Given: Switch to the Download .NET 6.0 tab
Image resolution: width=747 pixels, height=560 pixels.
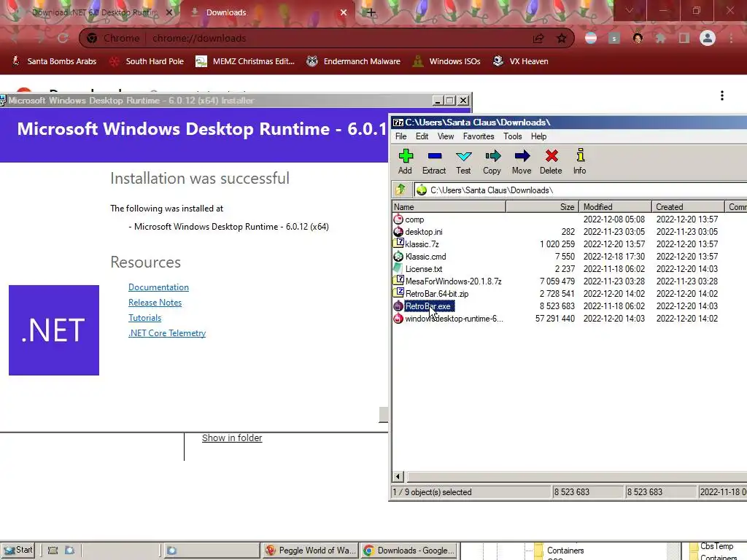Looking at the screenshot, I should pos(94,12).
